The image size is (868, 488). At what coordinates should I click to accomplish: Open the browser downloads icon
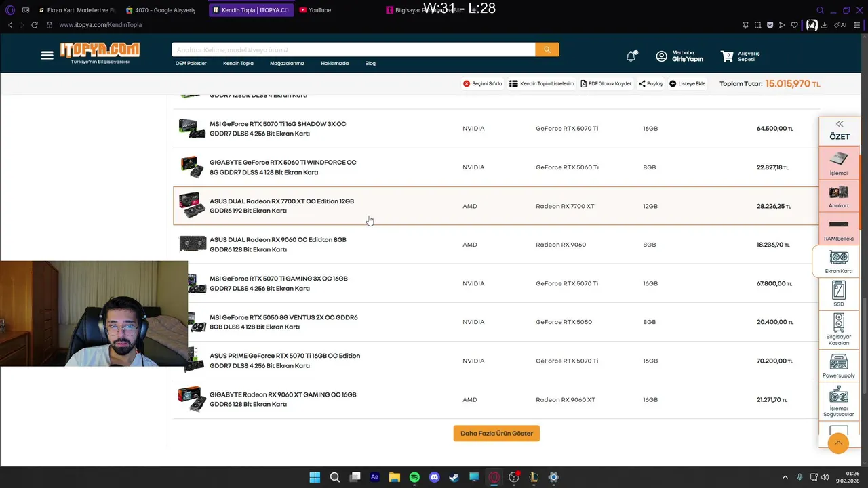824,25
